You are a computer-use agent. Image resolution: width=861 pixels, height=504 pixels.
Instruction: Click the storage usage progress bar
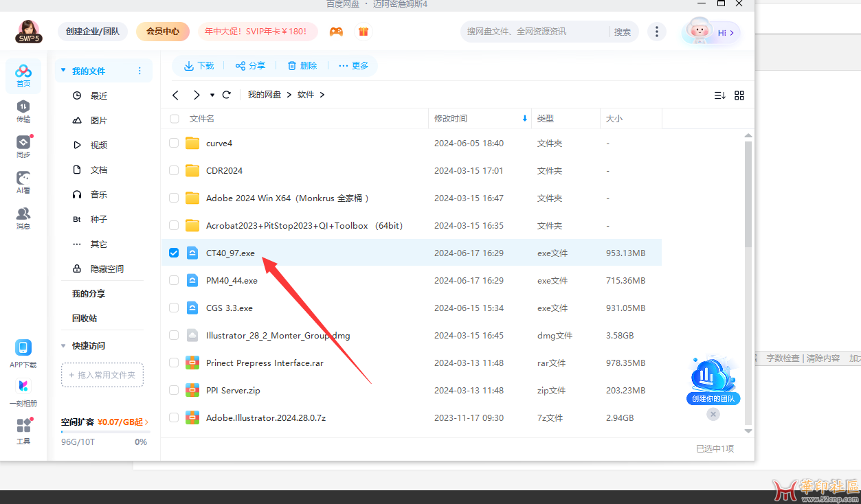pyautogui.click(x=105, y=433)
